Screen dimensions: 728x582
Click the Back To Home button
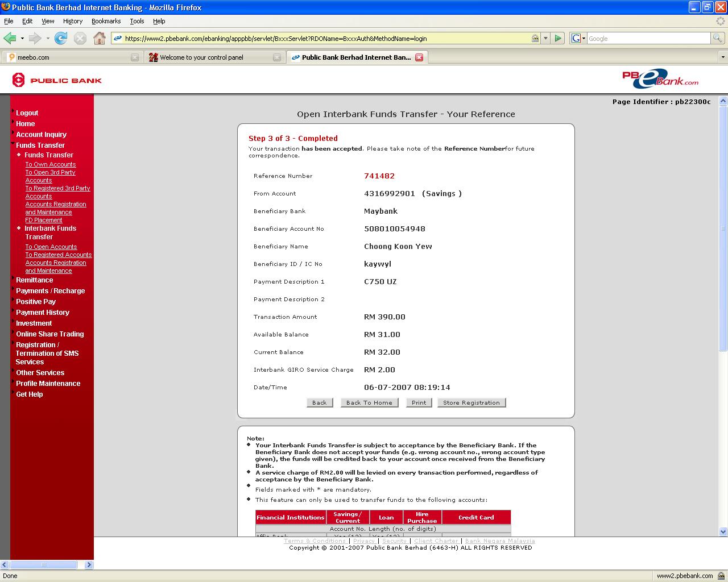[x=370, y=402]
